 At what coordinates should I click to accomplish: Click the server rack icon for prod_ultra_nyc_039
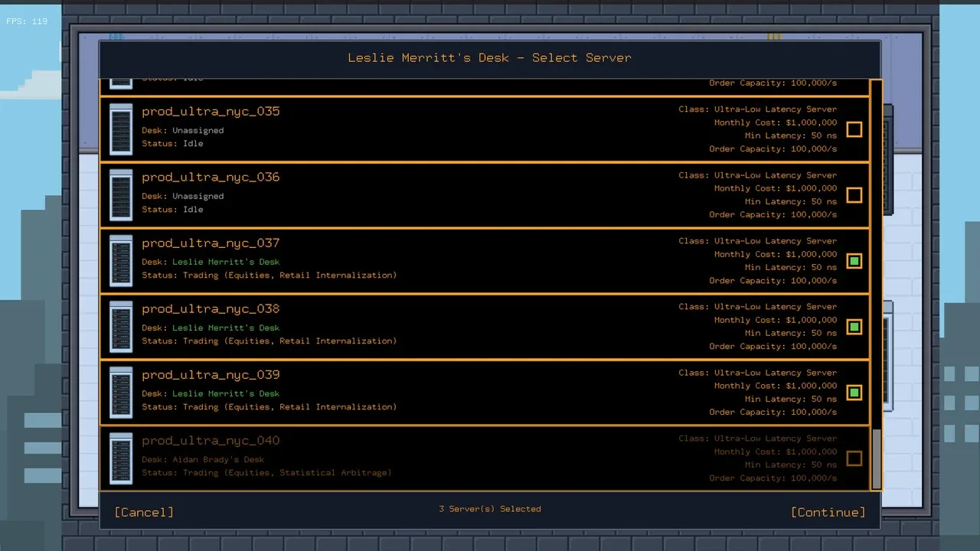(x=121, y=393)
